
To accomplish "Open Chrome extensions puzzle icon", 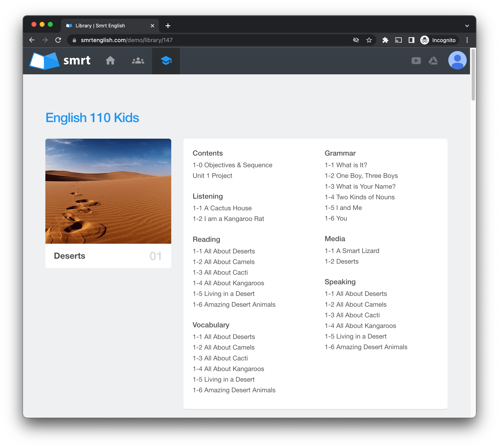I will pyautogui.click(x=385, y=40).
